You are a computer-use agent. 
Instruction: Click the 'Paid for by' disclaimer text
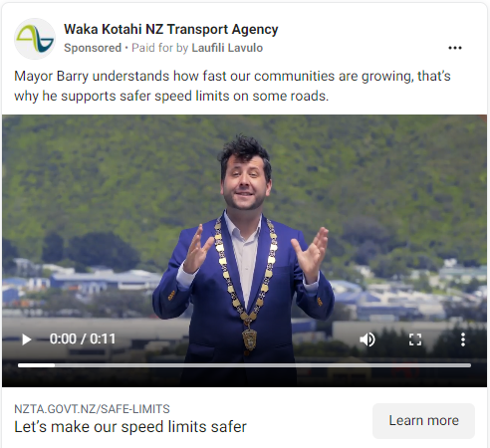160,48
